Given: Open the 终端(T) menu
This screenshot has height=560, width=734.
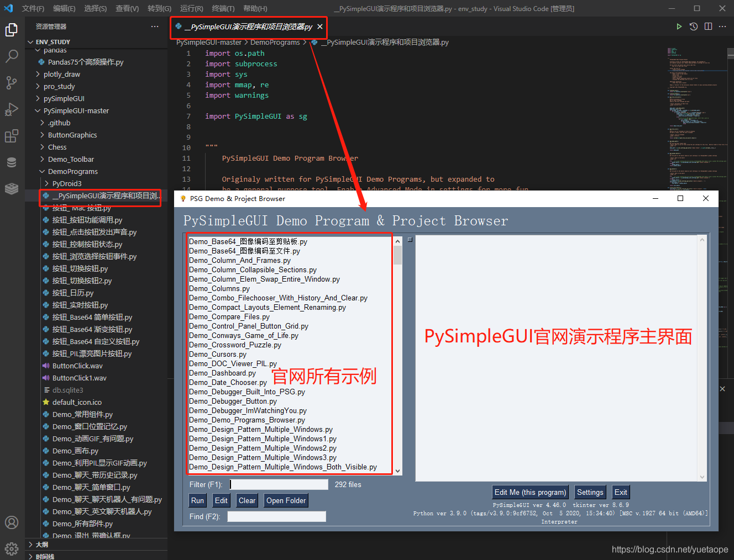Looking at the screenshot, I should (x=223, y=8).
